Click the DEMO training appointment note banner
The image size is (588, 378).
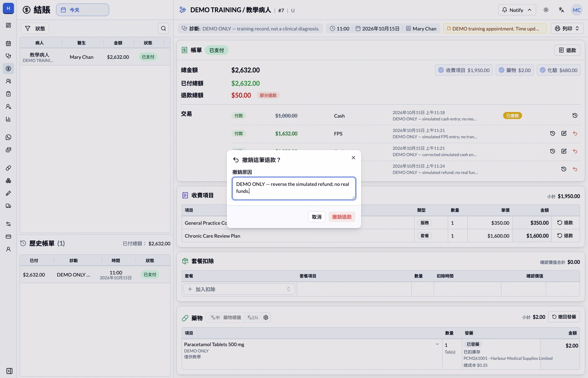pyautogui.click(x=495, y=28)
